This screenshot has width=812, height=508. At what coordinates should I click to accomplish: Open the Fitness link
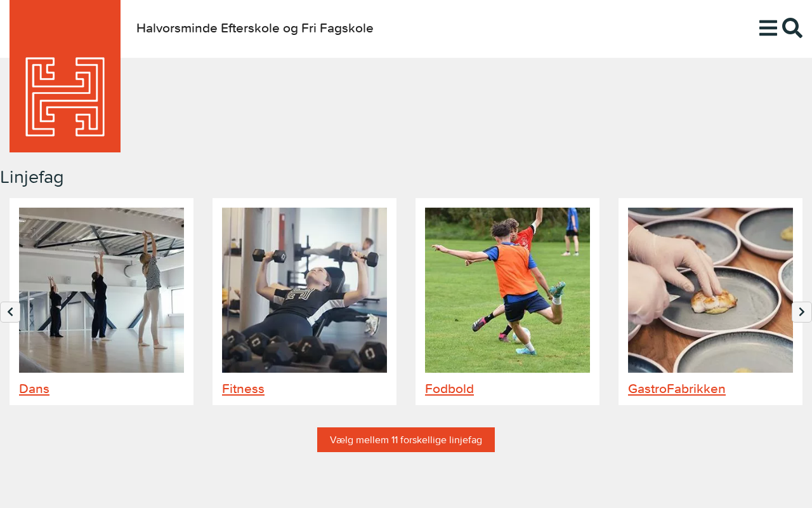point(243,389)
